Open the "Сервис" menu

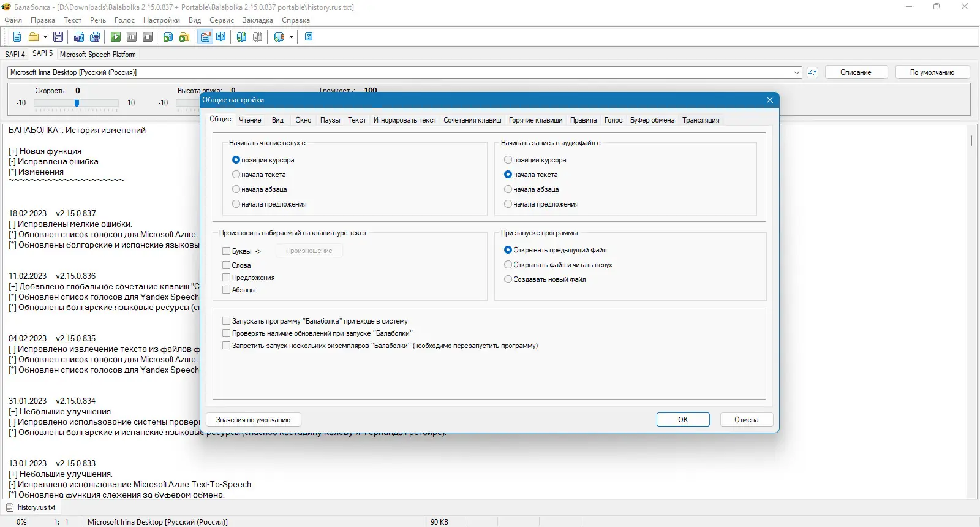click(x=222, y=20)
